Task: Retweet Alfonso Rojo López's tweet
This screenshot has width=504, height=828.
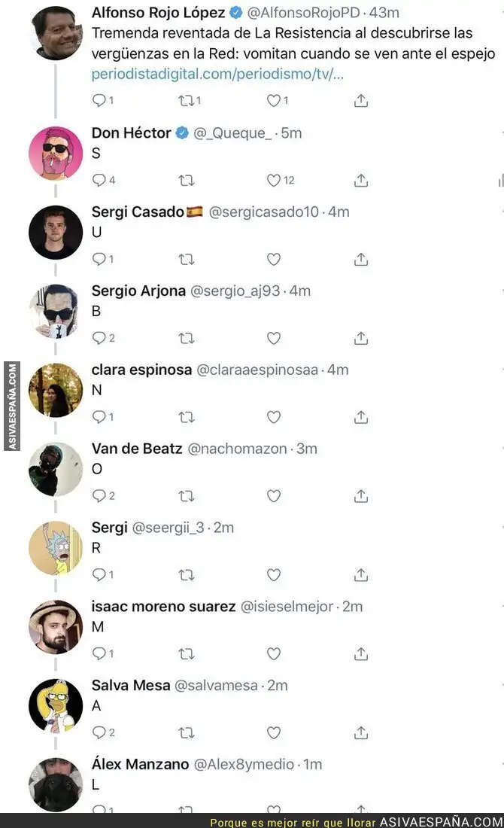Action: click(187, 101)
